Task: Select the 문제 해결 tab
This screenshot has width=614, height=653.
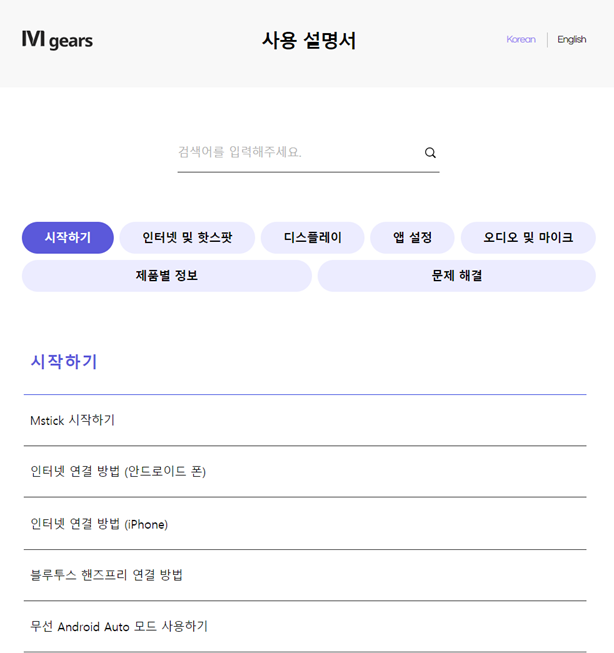Action: [457, 276]
